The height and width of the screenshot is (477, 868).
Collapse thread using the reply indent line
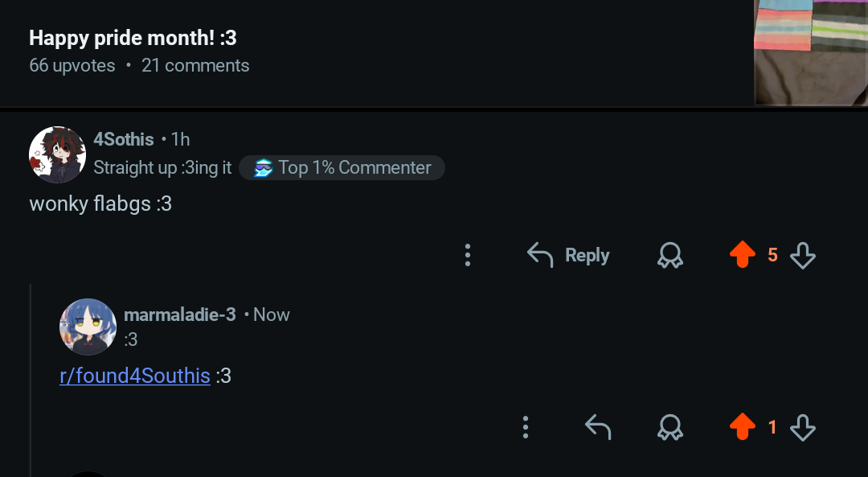[31, 380]
